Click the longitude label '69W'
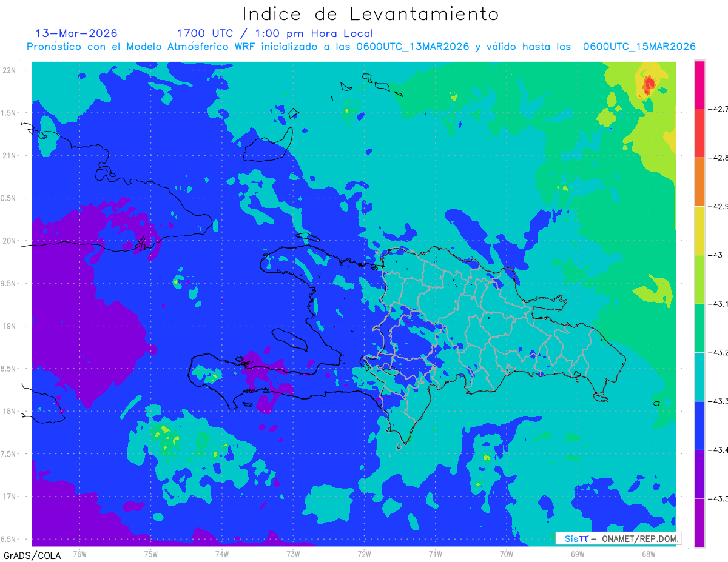 (578, 553)
